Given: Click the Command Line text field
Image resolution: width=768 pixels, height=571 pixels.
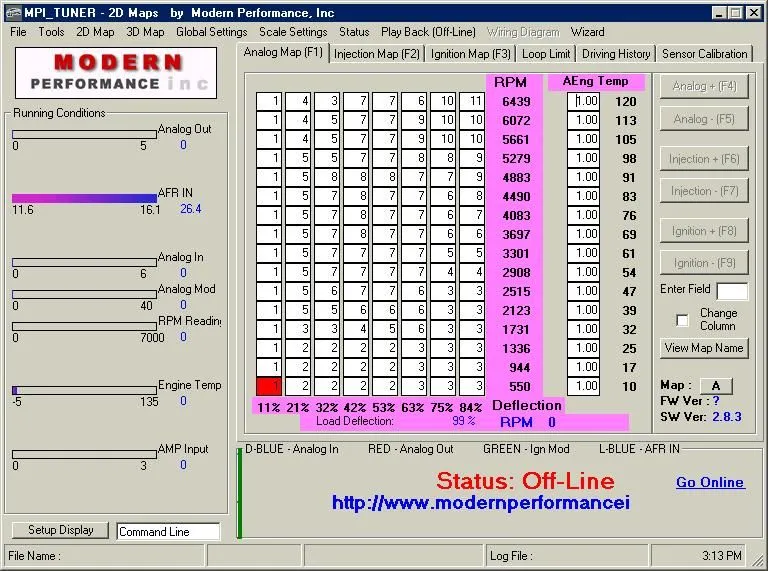Looking at the screenshot, I should point(167,532).
